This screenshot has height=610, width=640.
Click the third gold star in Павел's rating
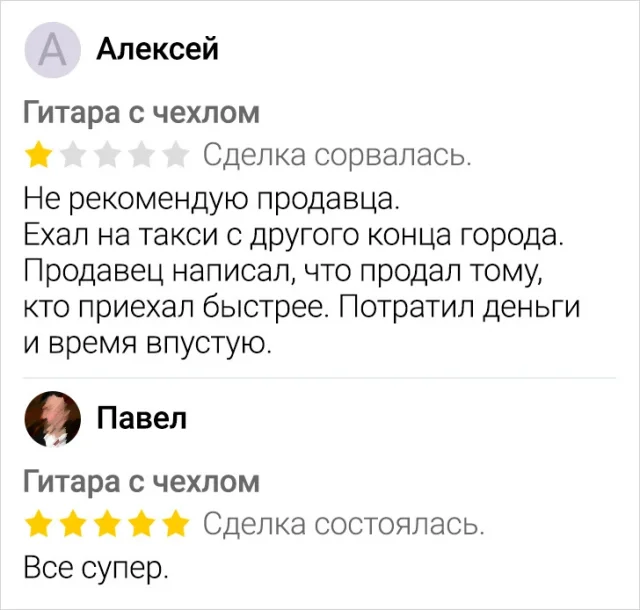tap(107, 523)
